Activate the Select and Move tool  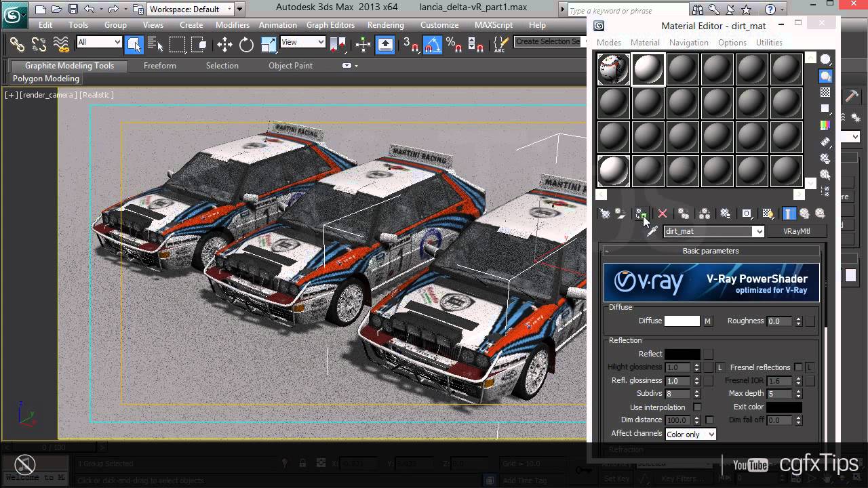click(x=224, y=45)
